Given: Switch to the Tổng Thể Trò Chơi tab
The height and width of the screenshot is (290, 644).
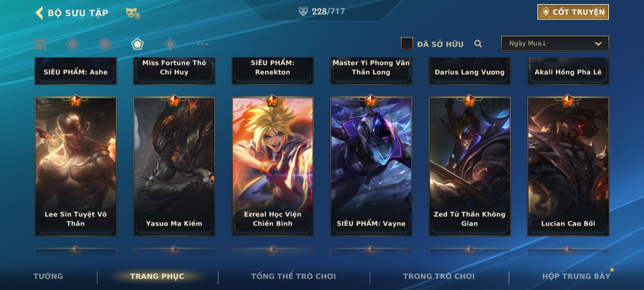Looking at the screenshot, I should 294,276.
